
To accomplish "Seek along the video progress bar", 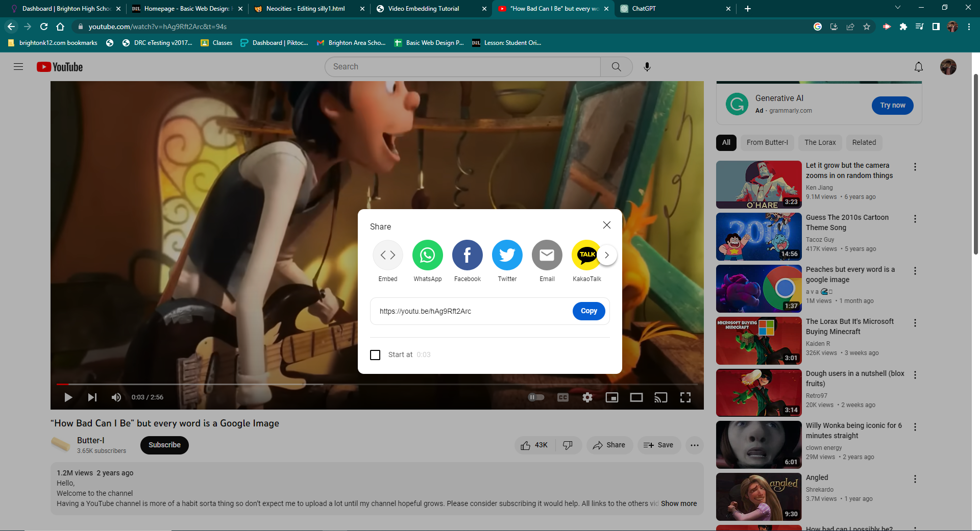I will 377,384.
